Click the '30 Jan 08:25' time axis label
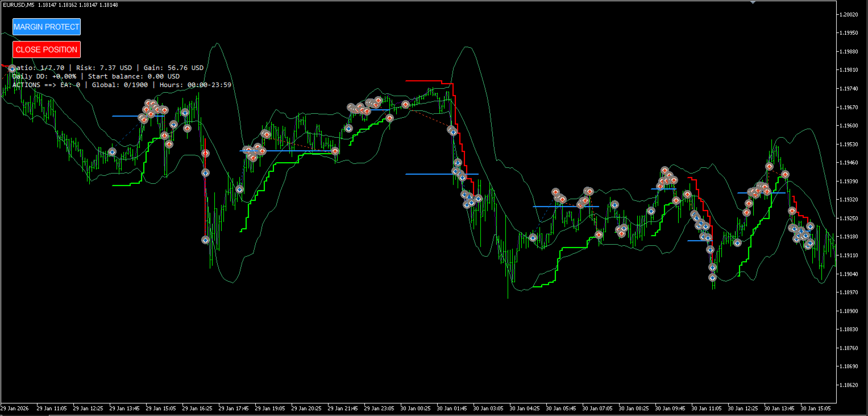The image size is (868, 416). 634,409
